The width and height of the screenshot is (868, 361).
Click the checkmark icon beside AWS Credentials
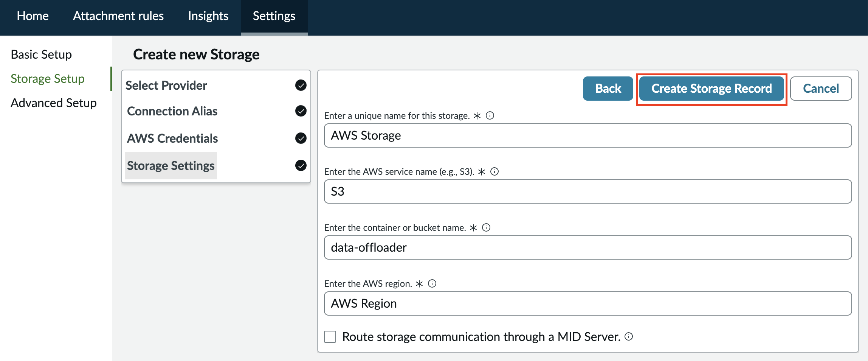tap(301, 138)
